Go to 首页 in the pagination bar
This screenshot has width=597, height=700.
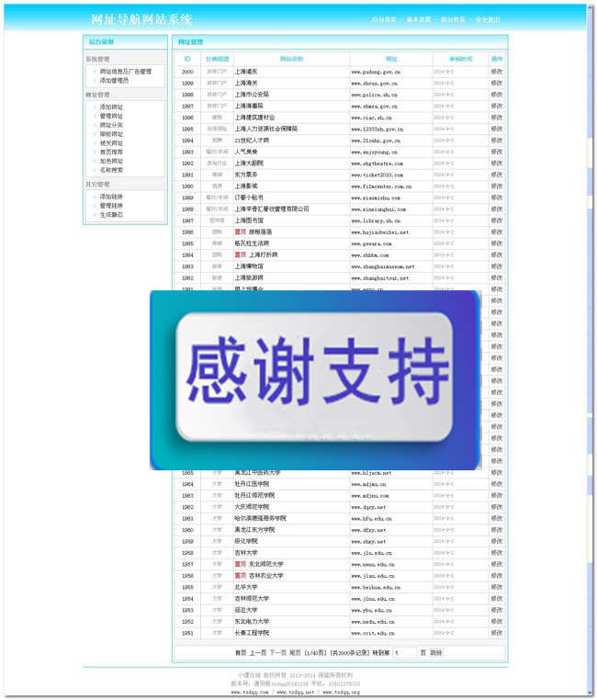(x=241, y=652)
